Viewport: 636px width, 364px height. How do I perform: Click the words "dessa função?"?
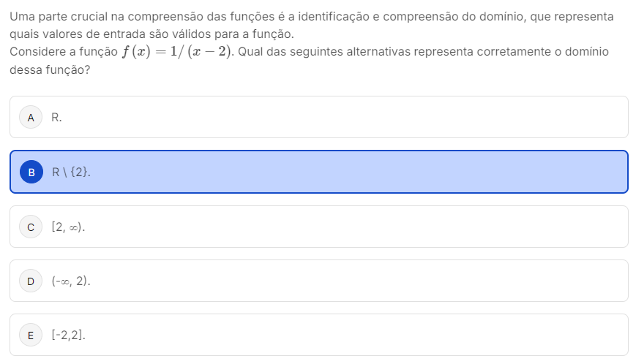point(50,69)
